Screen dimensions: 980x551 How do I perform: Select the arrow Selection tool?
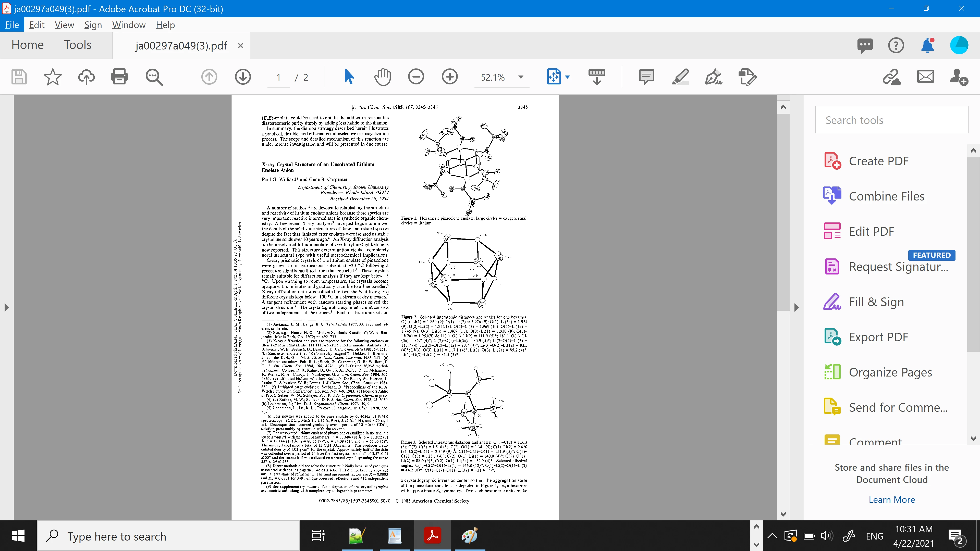[349, 77]
